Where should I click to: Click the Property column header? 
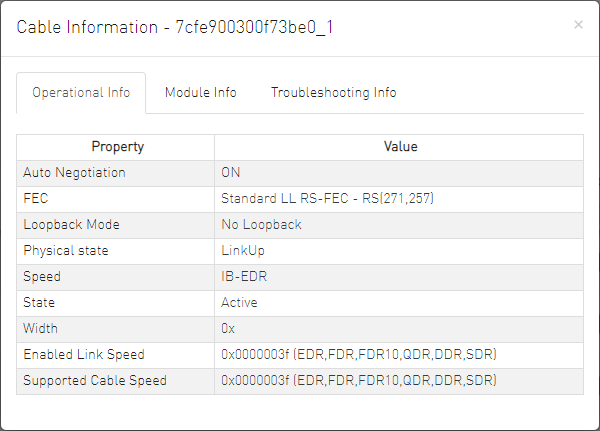[x=117, y=147]
